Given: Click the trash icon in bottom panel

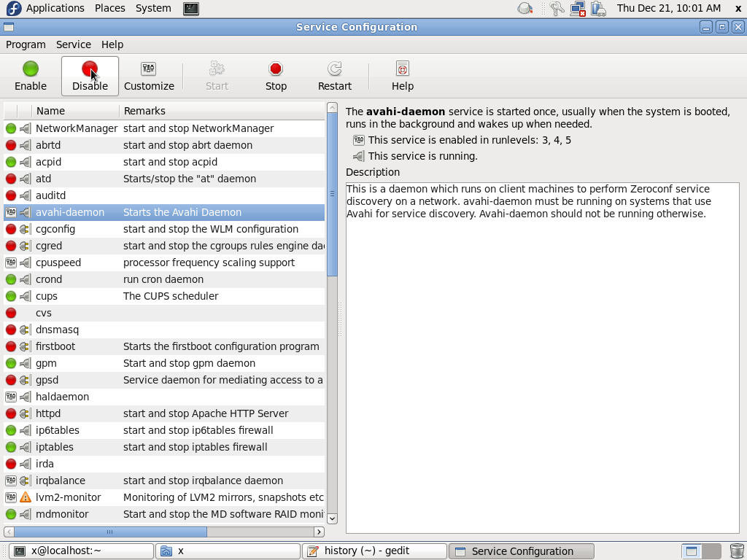Looking at the screenshot, I should click(737, 551).
